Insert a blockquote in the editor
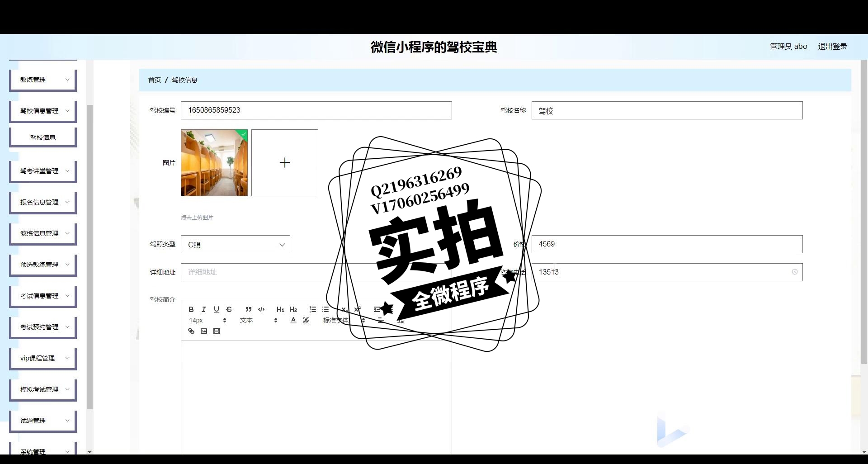This screenshot has width=868, height=464. 248,309
